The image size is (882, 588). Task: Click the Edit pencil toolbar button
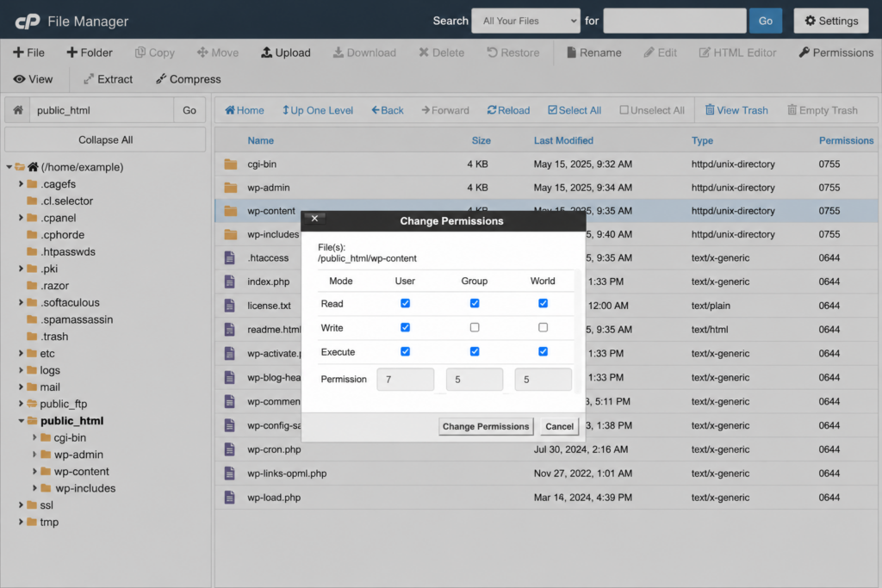tap(661, 53)
